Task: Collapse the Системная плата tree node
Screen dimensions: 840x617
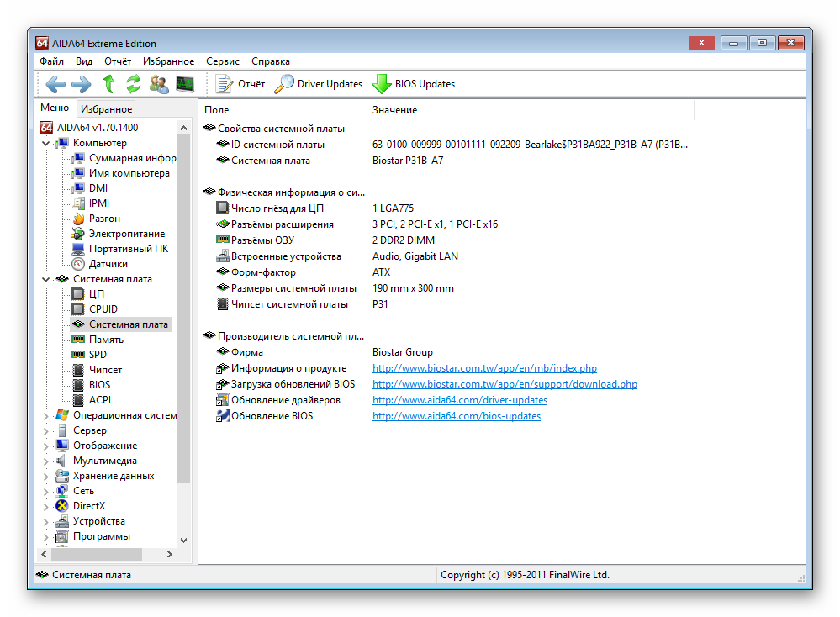Action: click(45, 279)
